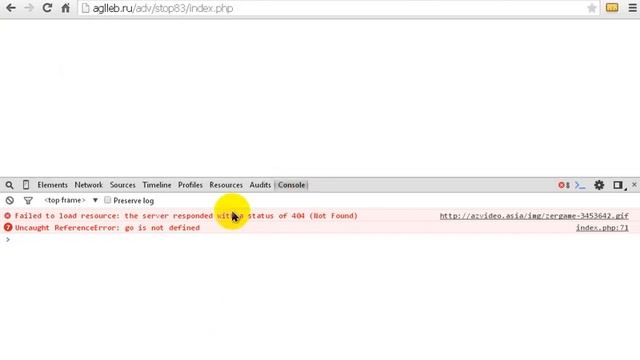
Task: Enable the Preserve log checkbox
Action: [107, 200]
